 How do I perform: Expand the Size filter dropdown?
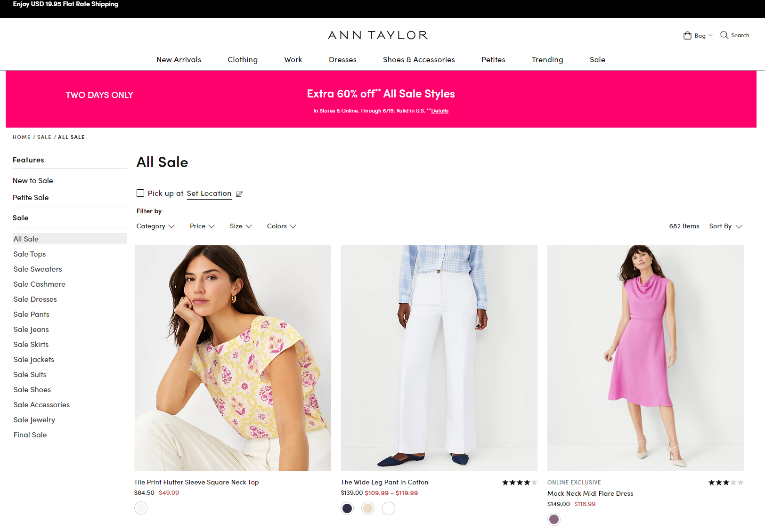pyautogui.click(x=241, y=226)
